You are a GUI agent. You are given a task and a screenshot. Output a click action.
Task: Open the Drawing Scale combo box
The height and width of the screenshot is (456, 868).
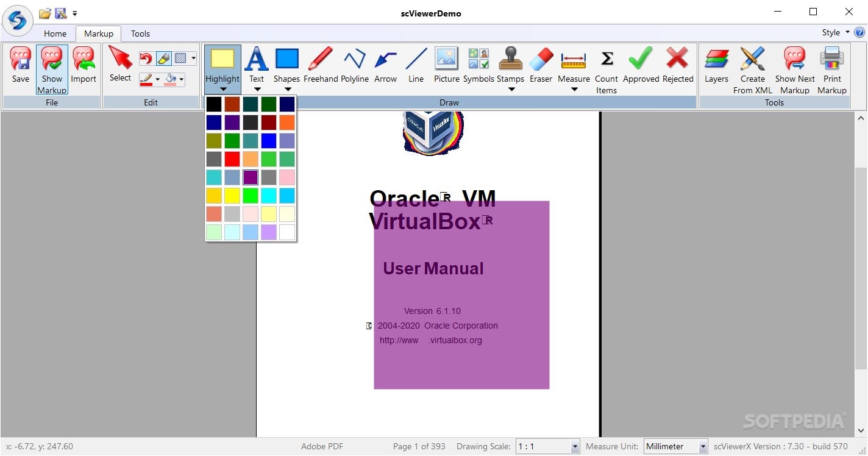548,446
